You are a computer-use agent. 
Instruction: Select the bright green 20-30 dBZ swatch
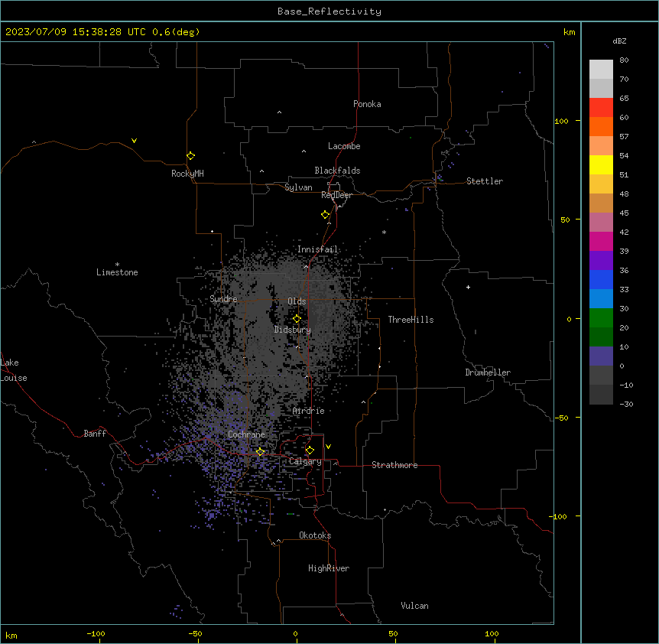click(x=601, y=318)
